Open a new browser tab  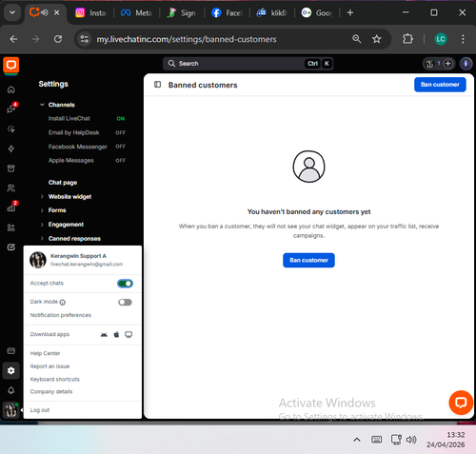click(350, 12)
